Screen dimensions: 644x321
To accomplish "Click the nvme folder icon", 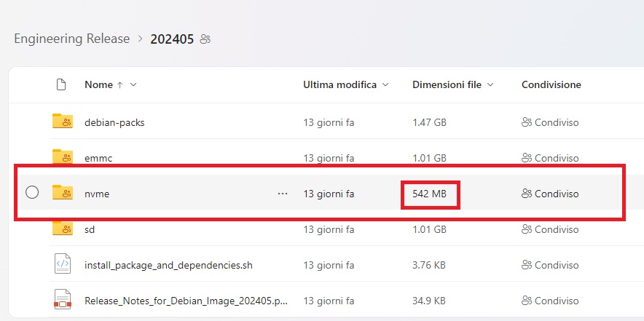I will 63,192.
